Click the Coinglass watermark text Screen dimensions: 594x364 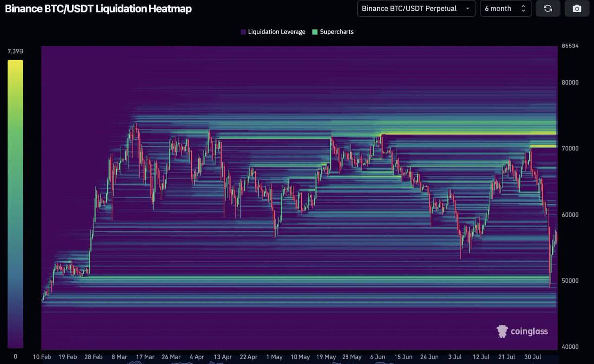[530, 331]
